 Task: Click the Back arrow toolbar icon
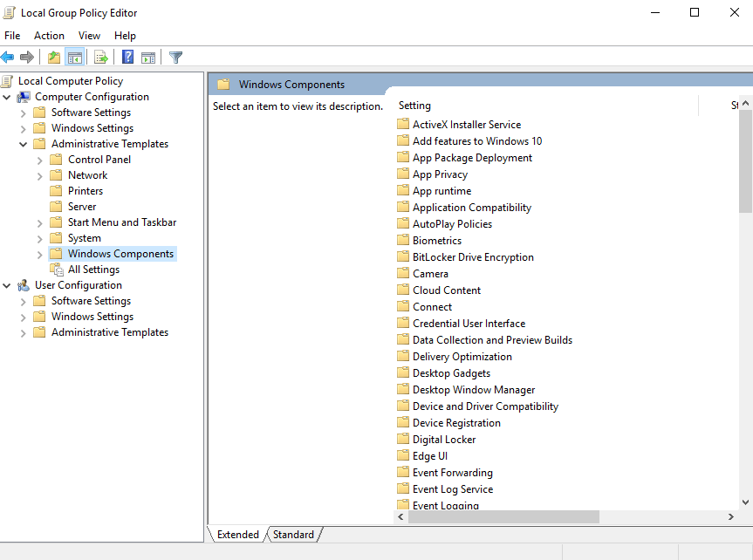pyautogui.click(x=8, y=58)
